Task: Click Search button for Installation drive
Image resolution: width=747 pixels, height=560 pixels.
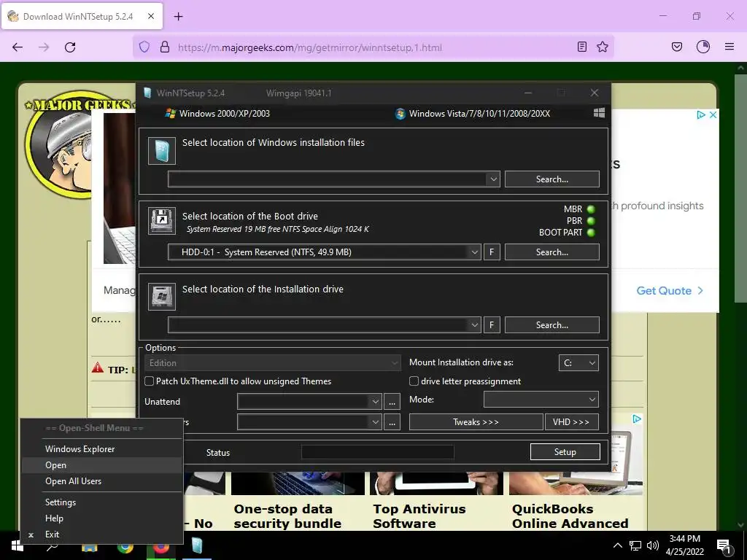Action: click(551, 324)
